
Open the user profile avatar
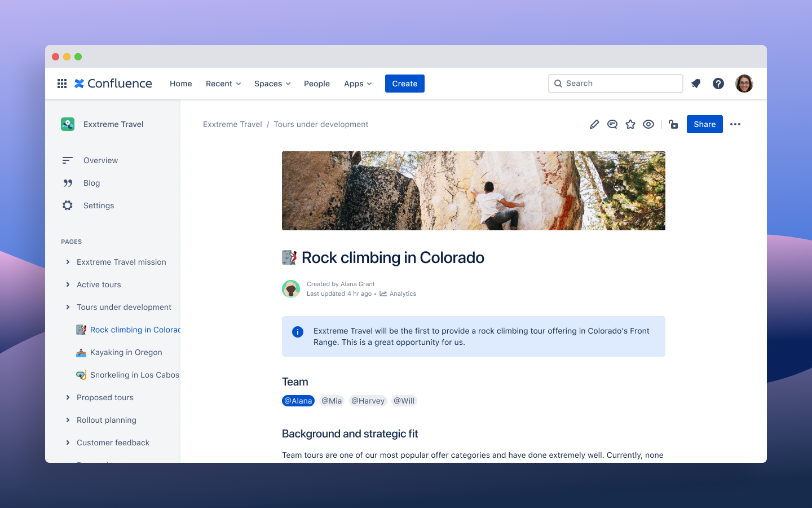pyautogui.click(x=744, y=84)
